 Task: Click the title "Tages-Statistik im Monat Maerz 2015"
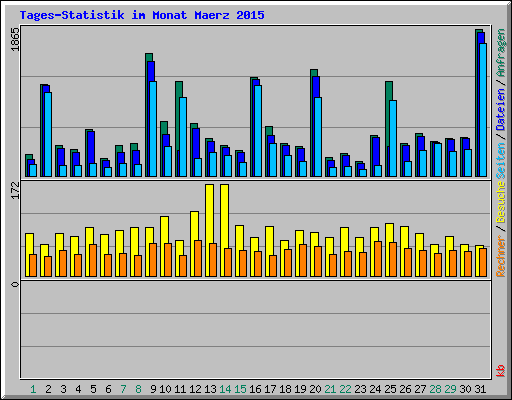click(142, 15)
